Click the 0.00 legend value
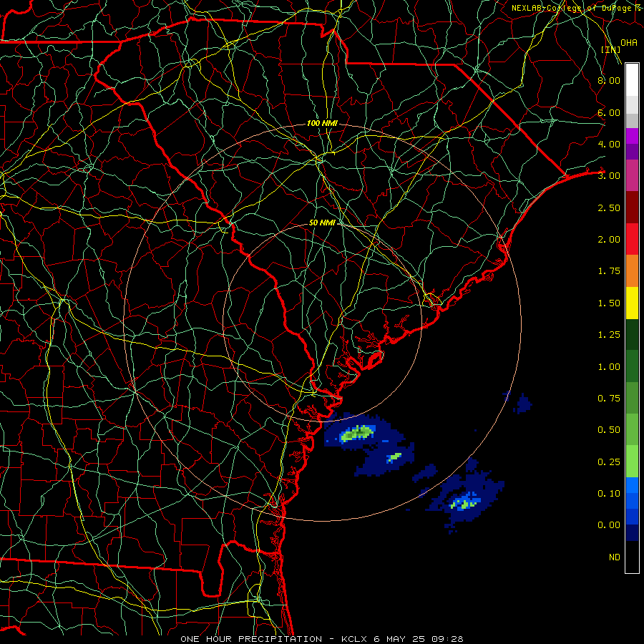Viewport: 644px width, 644px height. coord(609,525)
